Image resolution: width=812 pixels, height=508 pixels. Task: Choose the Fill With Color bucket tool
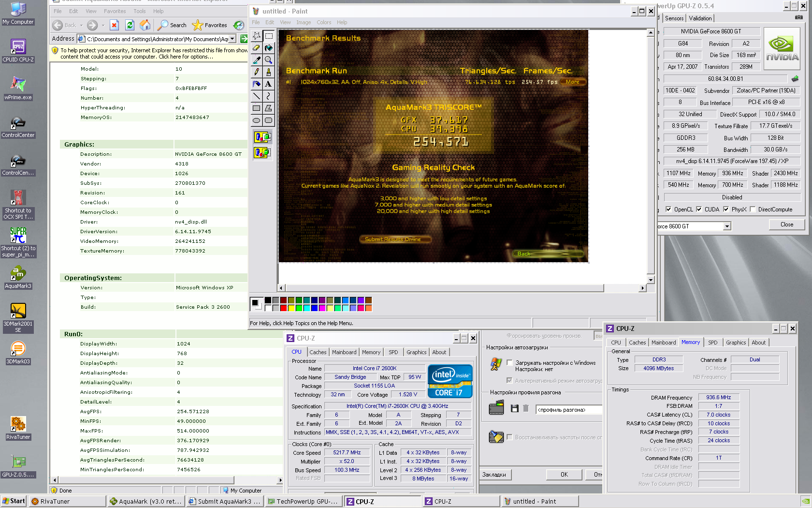[269, 48]
